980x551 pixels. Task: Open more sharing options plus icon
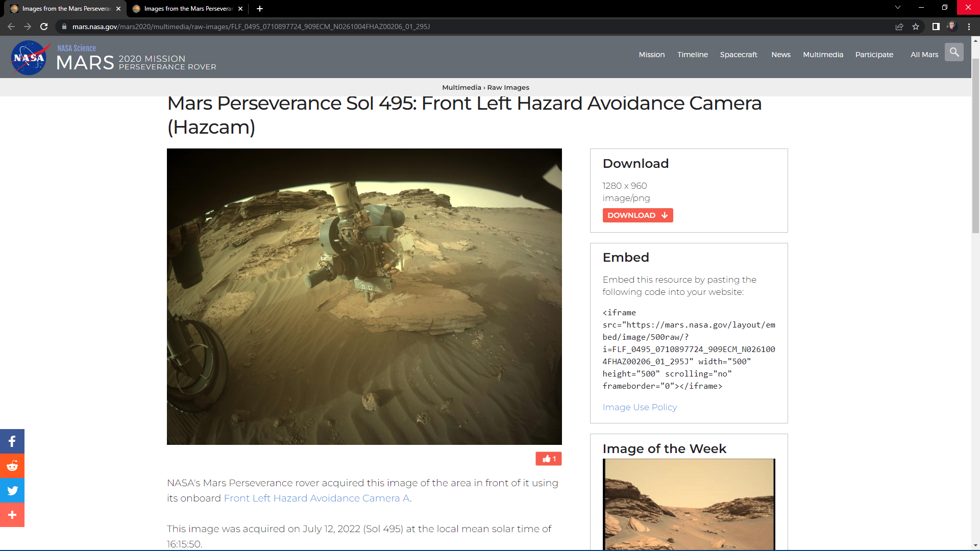pos(12,515)
